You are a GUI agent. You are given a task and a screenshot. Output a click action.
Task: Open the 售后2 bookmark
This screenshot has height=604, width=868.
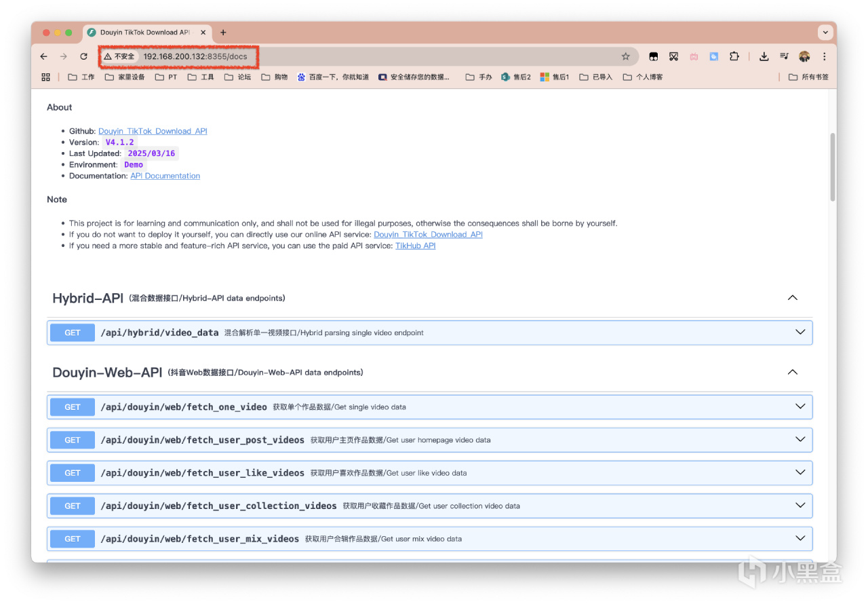[x=516, y=77]
